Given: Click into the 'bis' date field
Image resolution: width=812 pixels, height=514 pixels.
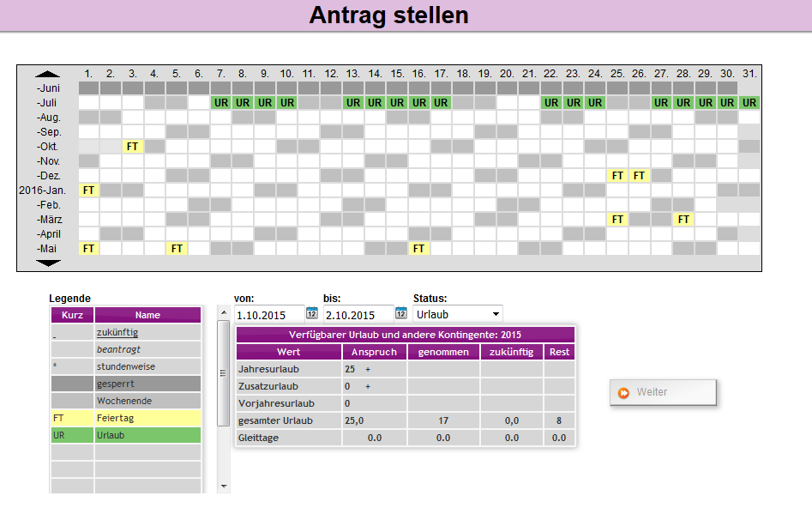Looking at the screenshot, I should click(358, 315).
